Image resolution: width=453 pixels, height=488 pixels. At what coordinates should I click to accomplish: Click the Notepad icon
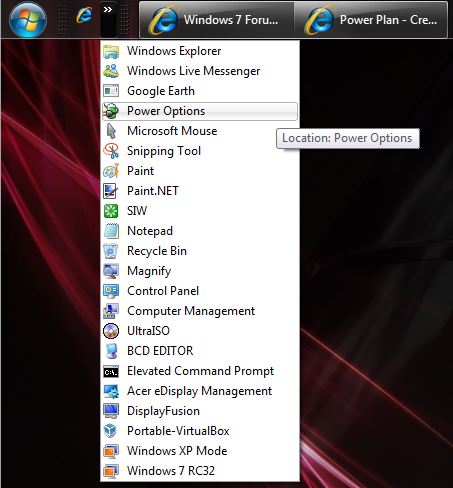click(111, 231)
